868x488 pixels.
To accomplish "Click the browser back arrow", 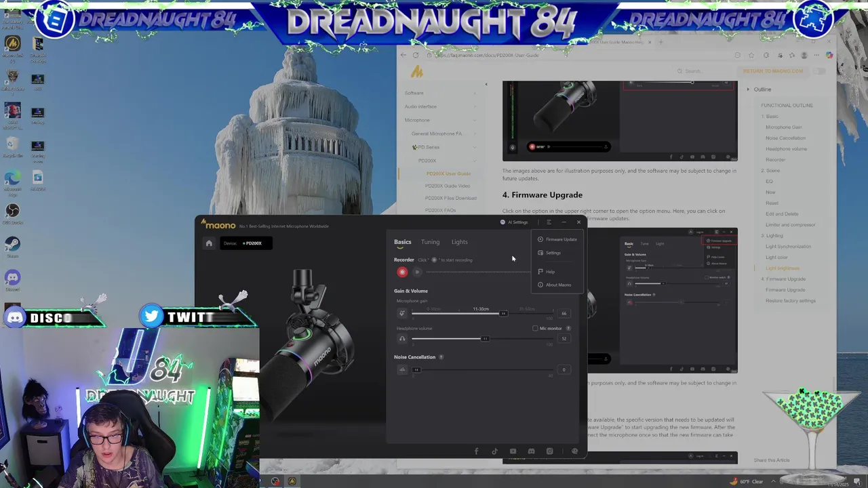I will point(403,55).
